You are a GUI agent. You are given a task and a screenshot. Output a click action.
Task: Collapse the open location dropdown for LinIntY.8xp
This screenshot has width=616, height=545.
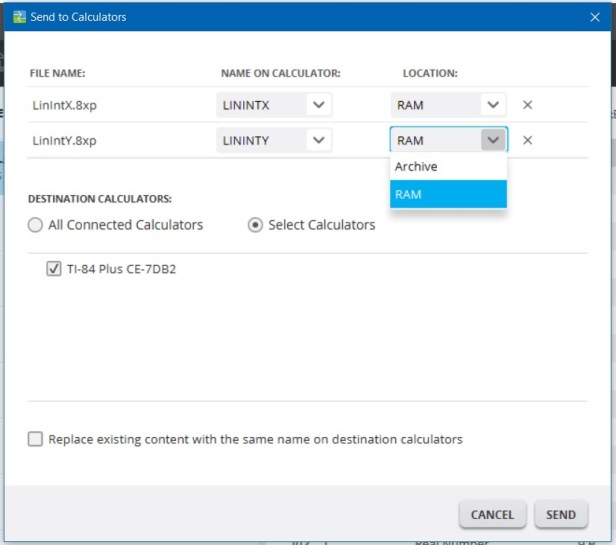coord(493,140)
